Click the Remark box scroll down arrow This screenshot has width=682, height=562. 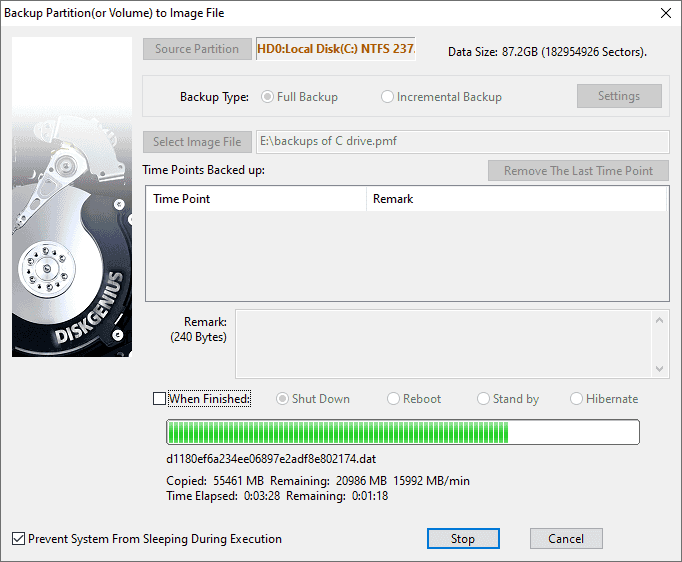click(x=659, y=369)
